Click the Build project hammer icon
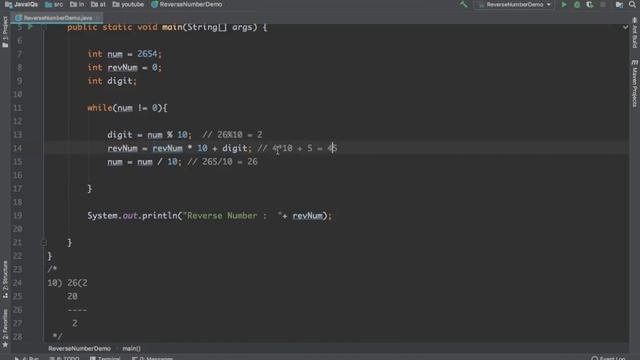The width and height of the screenshot is (640, 360). pos(464,4)
